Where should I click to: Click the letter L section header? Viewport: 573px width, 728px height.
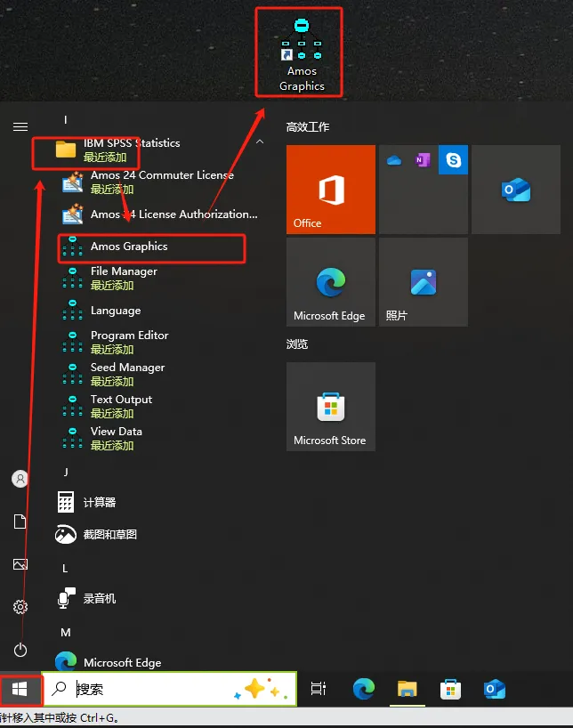tap(65, 569)
